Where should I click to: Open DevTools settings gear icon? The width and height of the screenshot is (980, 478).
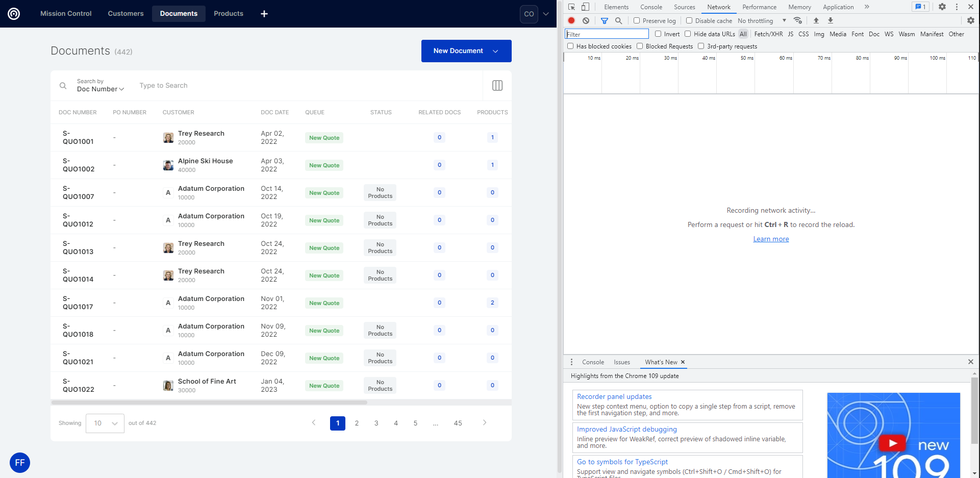(x=942, y=7)
